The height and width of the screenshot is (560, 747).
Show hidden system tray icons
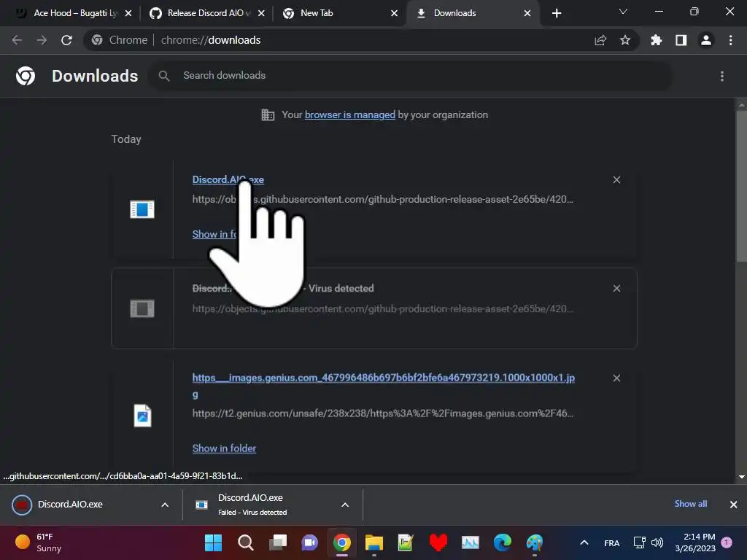tap(584, 542)
